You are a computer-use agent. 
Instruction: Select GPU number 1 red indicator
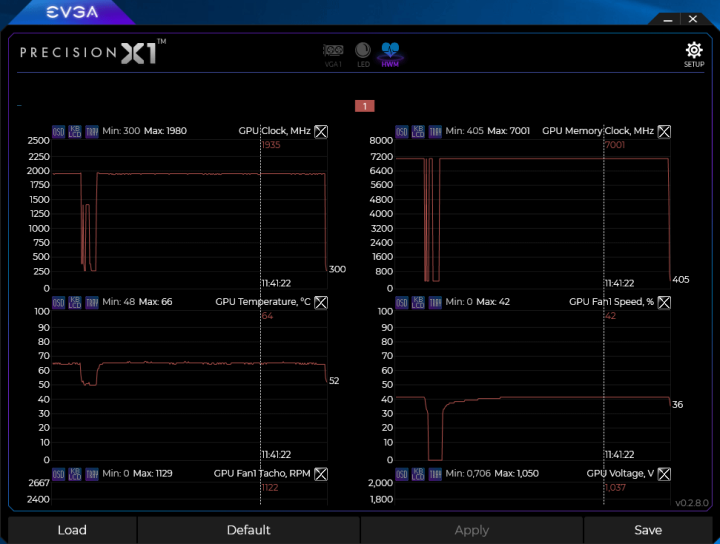(x=365, y=106)
